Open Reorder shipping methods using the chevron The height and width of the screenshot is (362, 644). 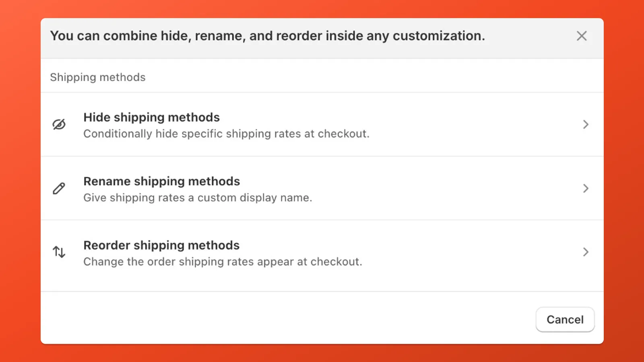tap(586, 252)
